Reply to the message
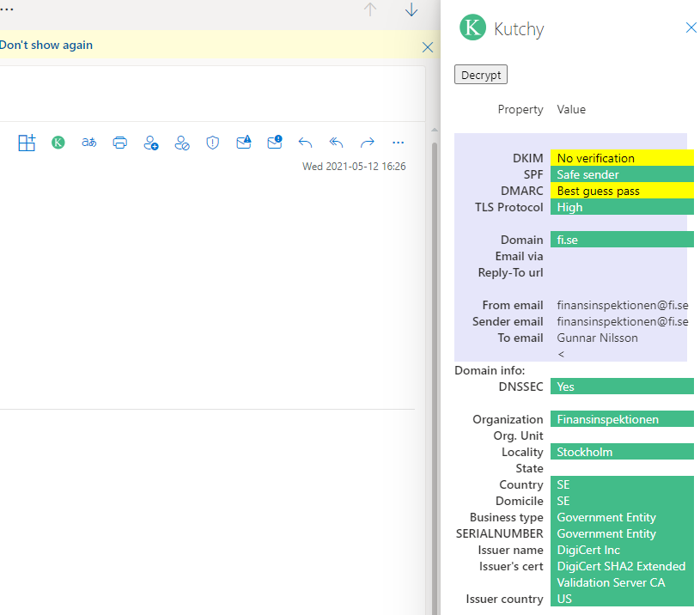 [306, 143]
